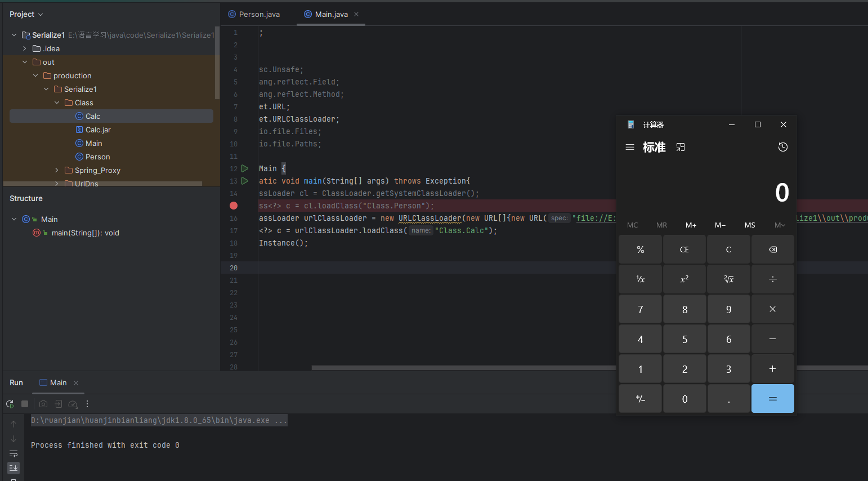Open the Run toolbar more options menu
868x481 pixels.
click(x=87, y=404)
